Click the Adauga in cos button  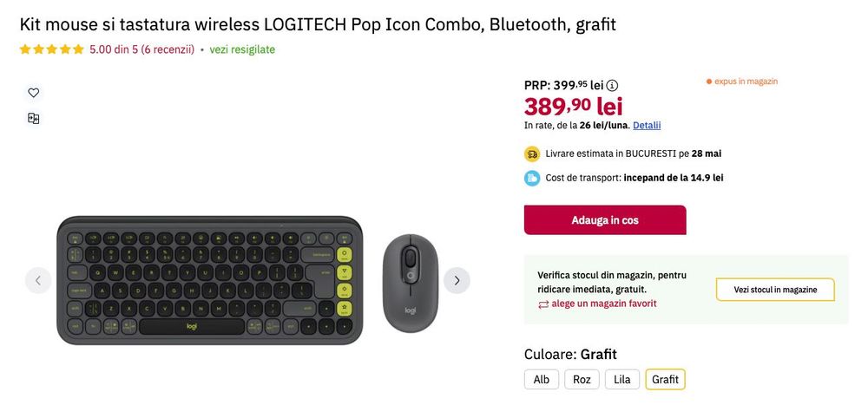pyautogui.click(x=605, y=220)
